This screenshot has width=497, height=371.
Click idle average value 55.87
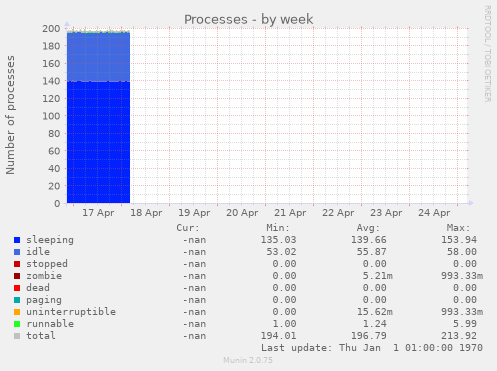click(372, 252)
